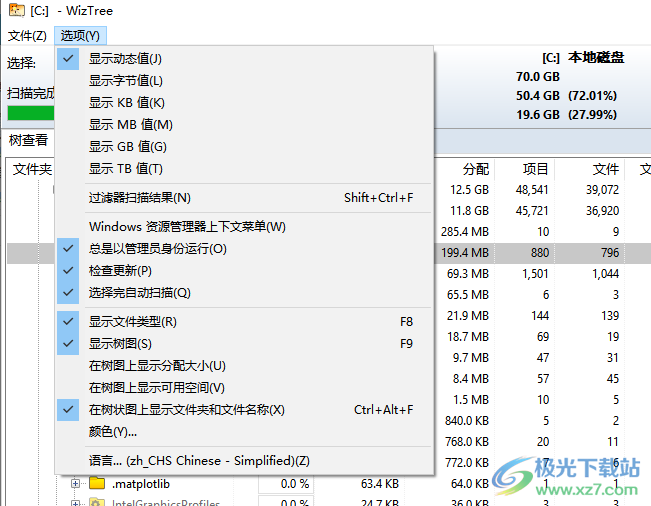
Task: Open 颜色(Y)... settings
Action: [245, 432]
